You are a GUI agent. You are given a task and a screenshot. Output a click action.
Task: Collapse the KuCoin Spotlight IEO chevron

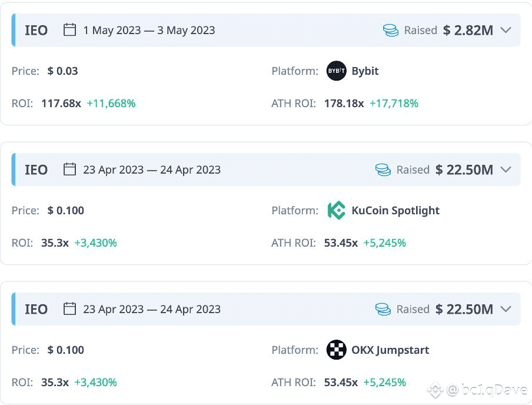506,170
